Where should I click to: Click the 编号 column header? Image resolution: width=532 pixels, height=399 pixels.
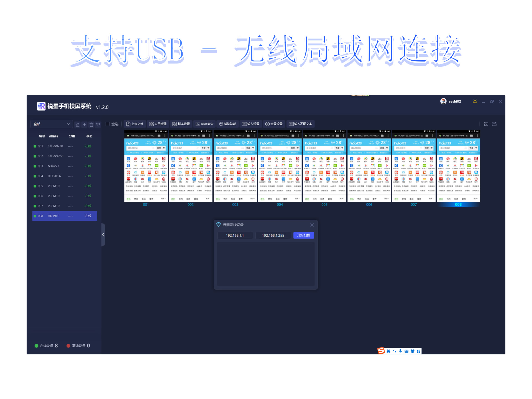pos(42,136)
